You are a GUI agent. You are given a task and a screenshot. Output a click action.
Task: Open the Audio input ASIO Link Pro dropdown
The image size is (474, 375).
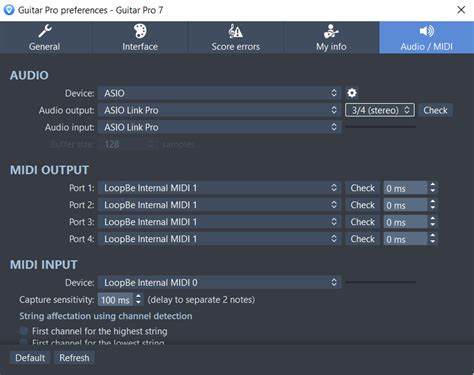[220, 127]
